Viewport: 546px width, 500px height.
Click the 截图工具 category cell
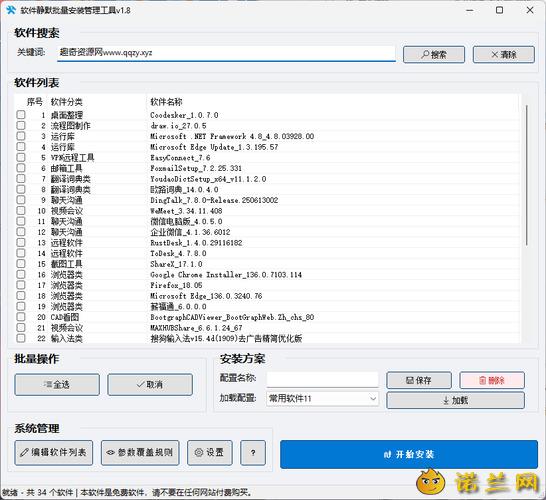pos(67,264)
